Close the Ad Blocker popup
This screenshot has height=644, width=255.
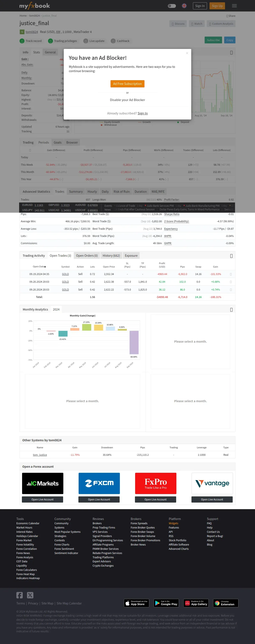pyautogui.click(x=187, y=53)
